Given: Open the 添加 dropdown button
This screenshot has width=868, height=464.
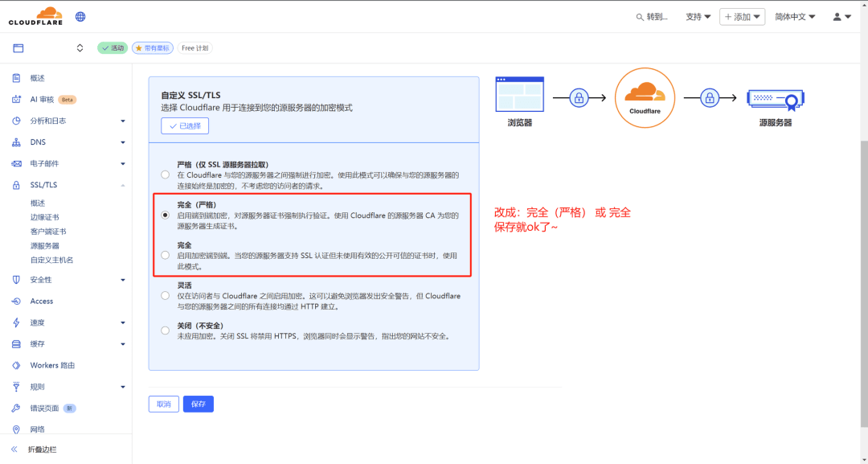Looking at the screenshot, I should (x=743, y=17).
